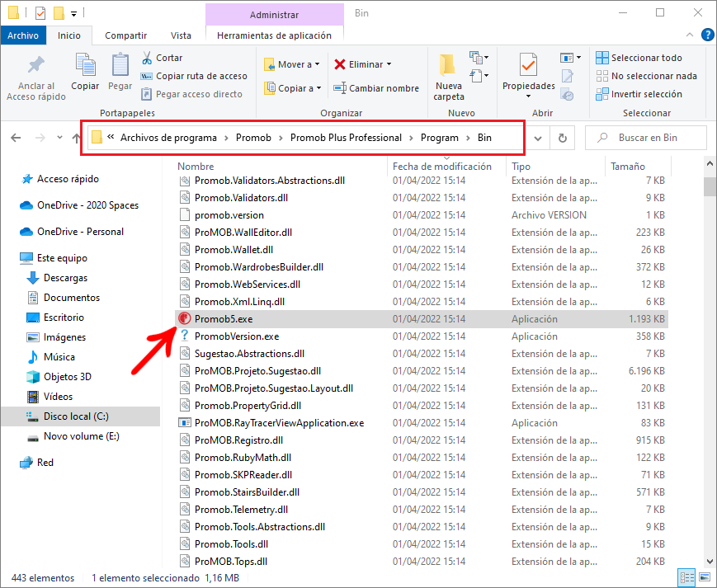Click Seleccionar todo

[639, 58]
